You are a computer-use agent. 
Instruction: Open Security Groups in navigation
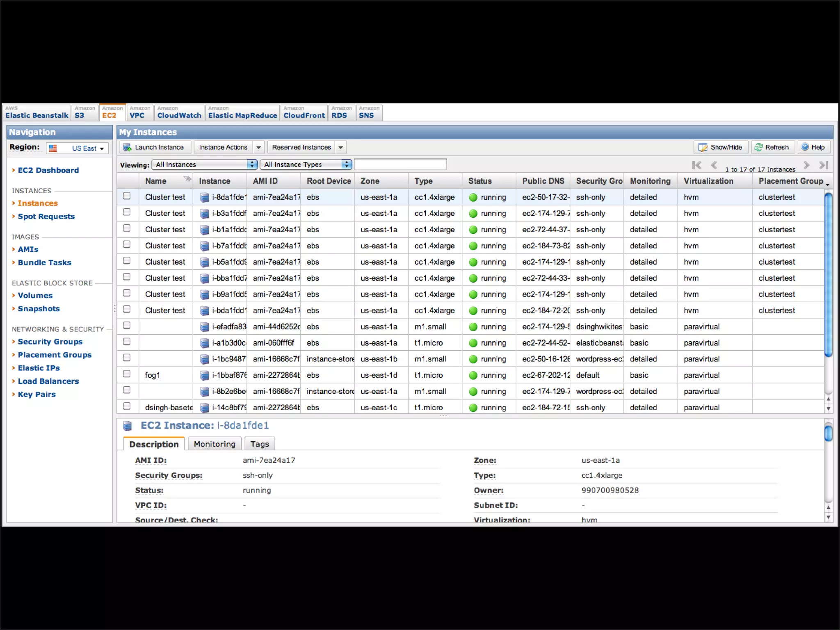coord(50,342)
